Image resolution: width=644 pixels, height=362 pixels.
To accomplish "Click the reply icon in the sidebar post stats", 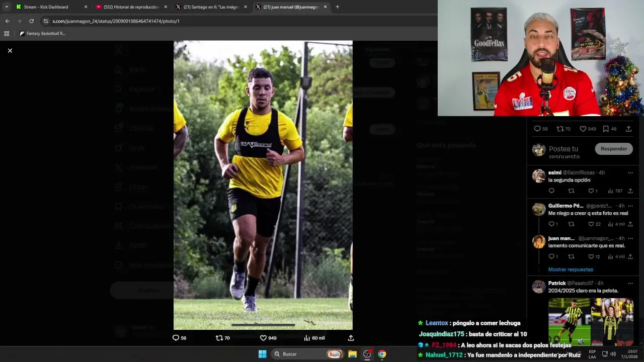I will (x=537, y=129).
